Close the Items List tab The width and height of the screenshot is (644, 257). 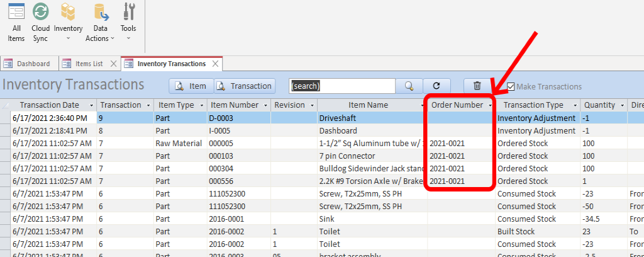pos(114,64)
